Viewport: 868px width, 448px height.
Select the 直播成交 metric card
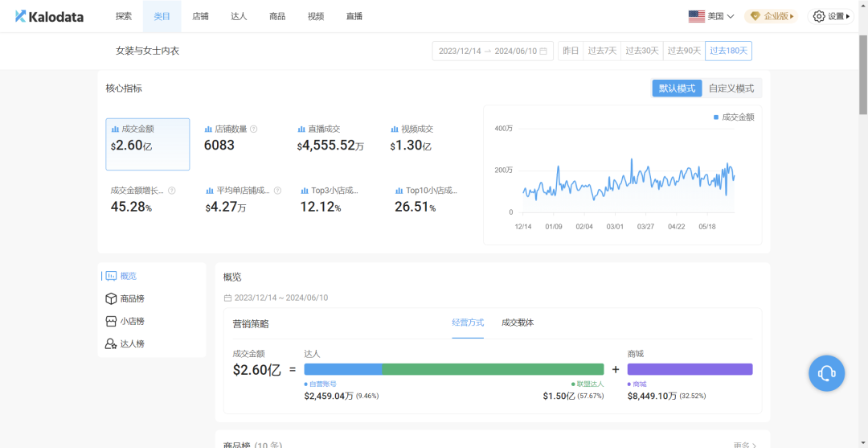click(x=331, y=143)
